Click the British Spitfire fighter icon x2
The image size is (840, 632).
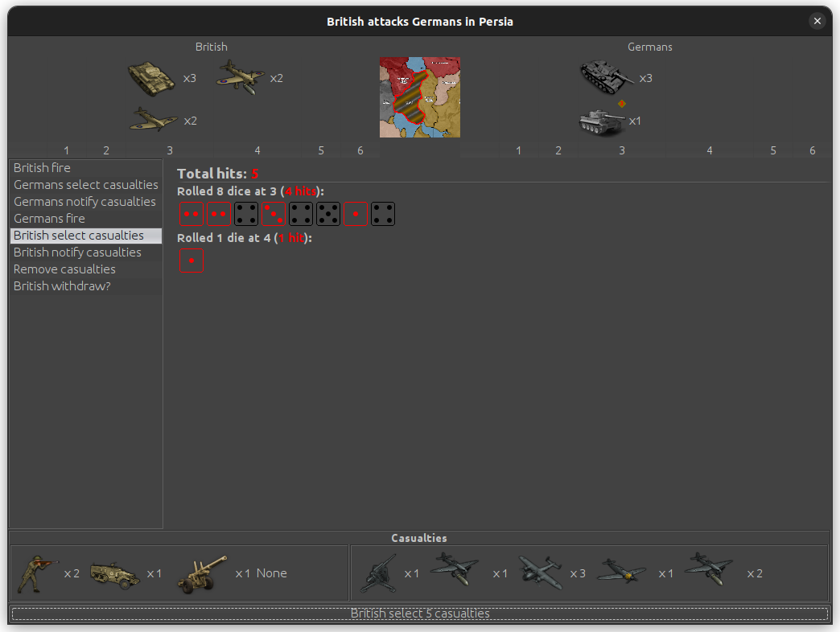click(153, 119)
